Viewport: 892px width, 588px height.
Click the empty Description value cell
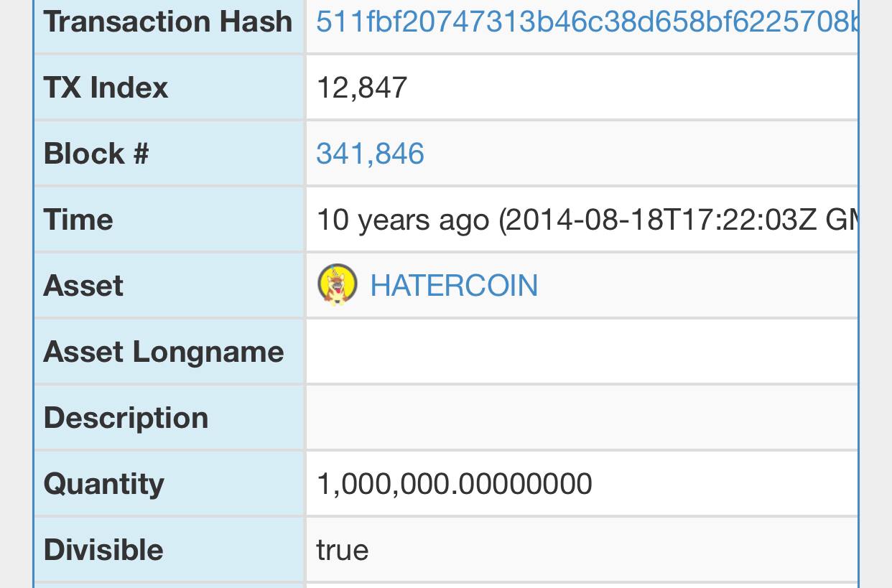582,418
